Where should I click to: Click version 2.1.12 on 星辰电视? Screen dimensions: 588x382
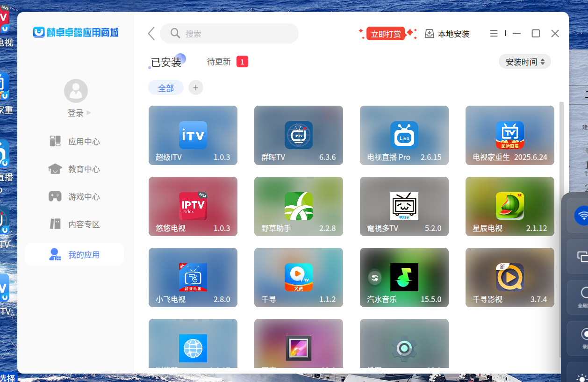point(537,229)
